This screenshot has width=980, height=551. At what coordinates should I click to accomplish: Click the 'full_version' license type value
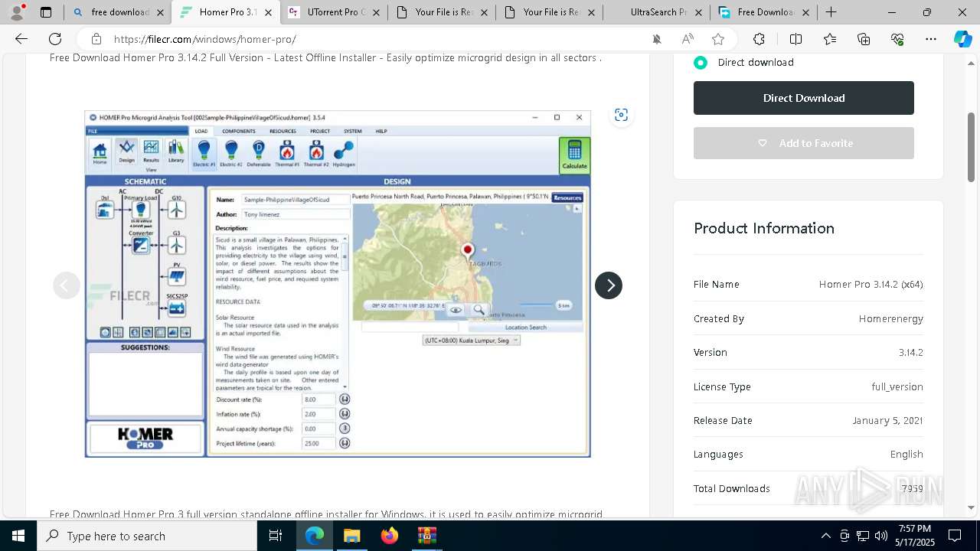[x=897, y=386]
